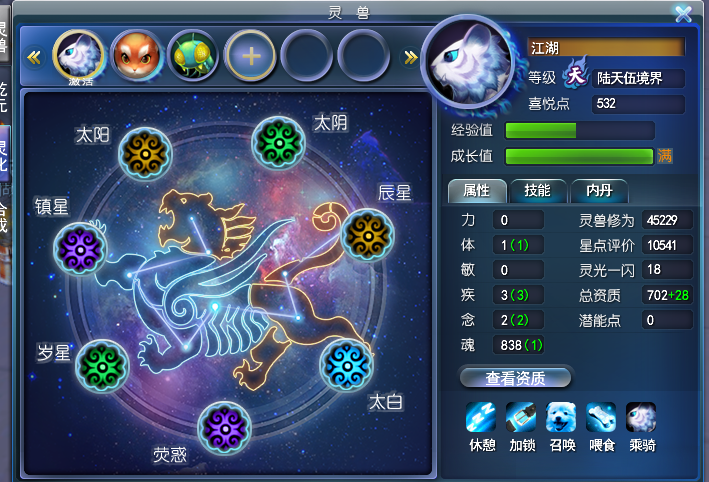The height and width of the screenshot is (482, 709).
Task: Select the 太阳 golden star orb
Action: [x=145, y=154]
